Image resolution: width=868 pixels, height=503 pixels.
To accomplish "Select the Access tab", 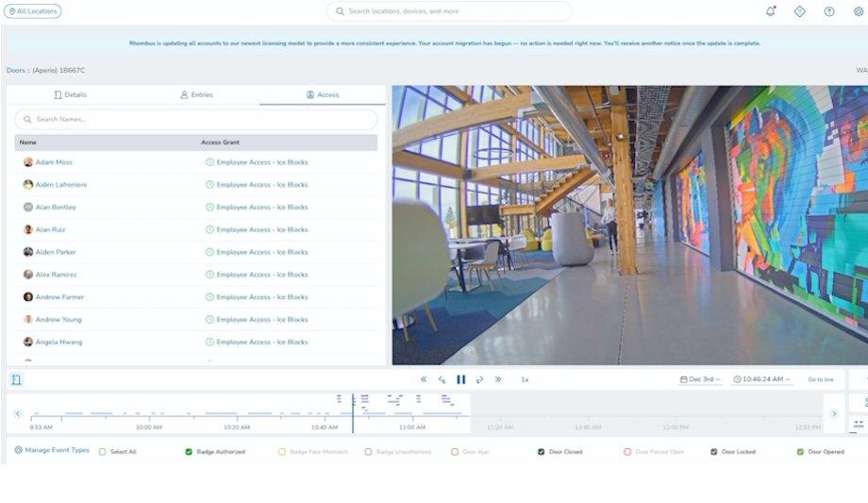I will click(x=323, y=94).
